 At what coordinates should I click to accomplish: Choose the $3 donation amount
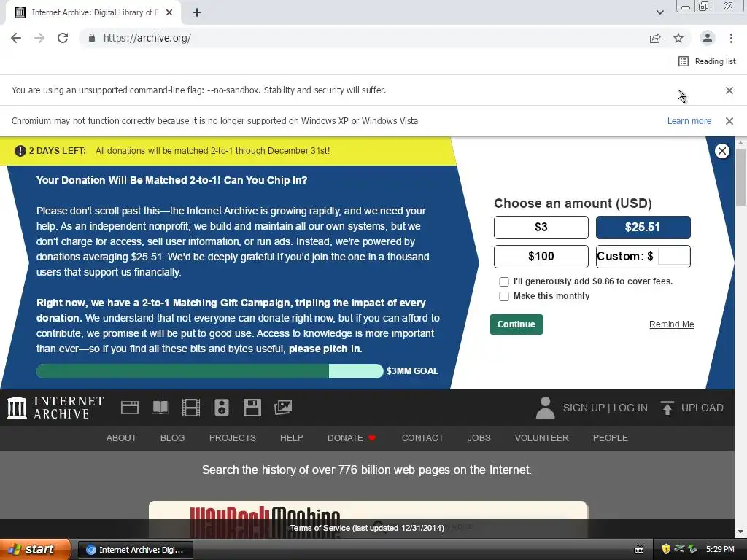pos(541,227)
